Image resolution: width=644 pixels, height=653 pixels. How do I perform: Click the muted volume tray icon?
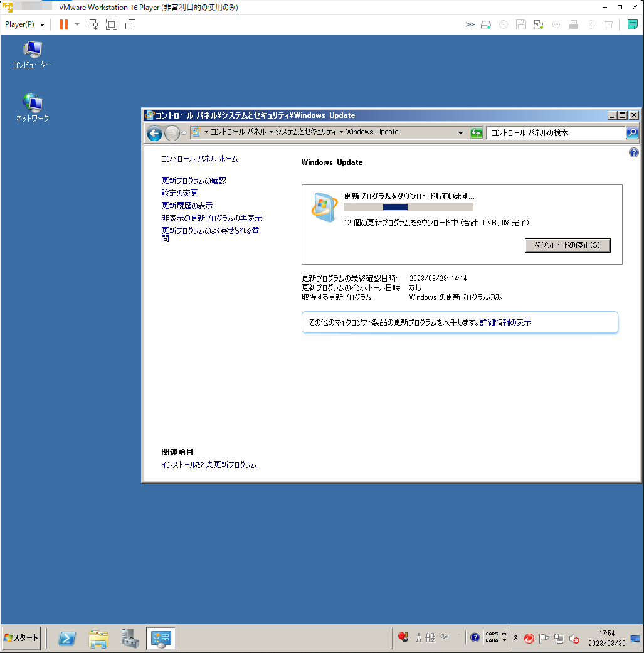tap(574, 638)
